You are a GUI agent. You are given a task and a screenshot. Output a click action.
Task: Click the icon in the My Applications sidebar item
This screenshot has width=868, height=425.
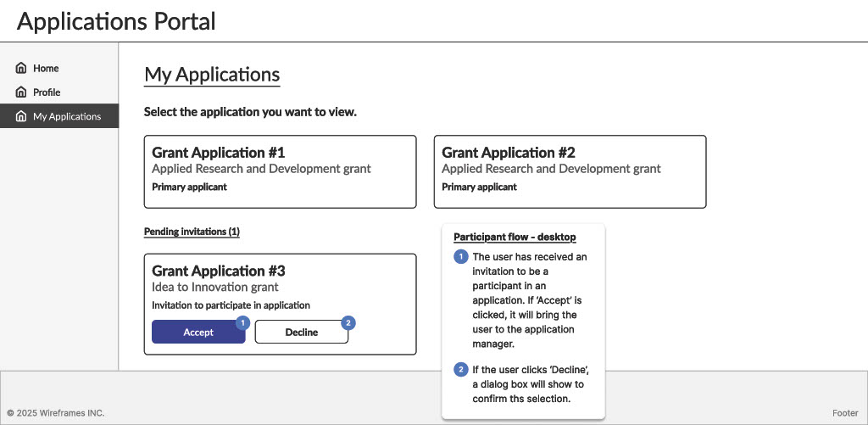21,117
